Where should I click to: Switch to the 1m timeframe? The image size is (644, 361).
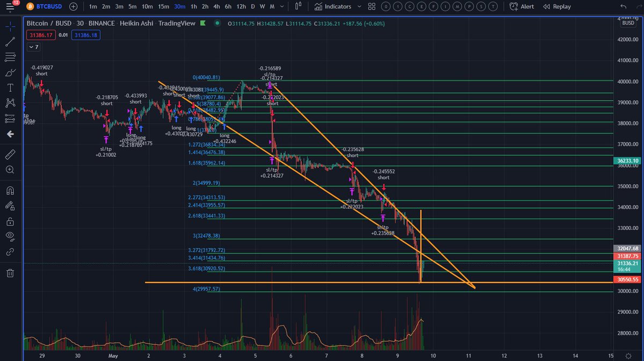tap(93, 6)
